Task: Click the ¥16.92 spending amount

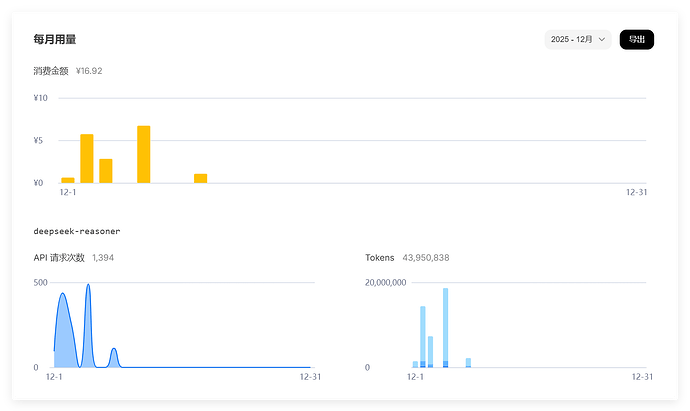Action: pos(89,71)
